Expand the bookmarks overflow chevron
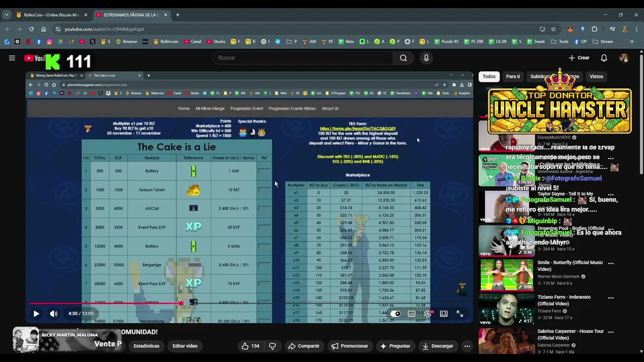644x362 pixels. pos(631,42)
